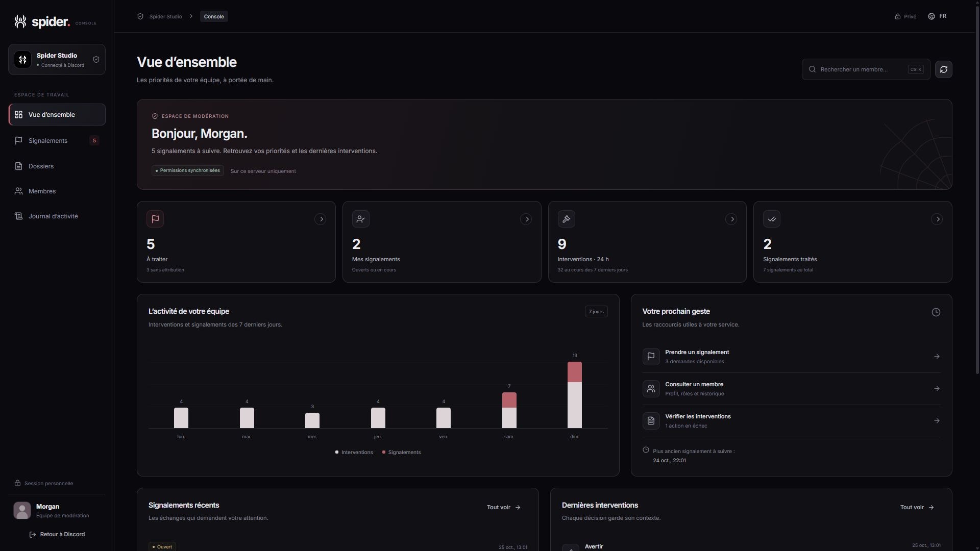The height and width of the screenshot is (551, 980).
Task: Click the flag icon on À traiter card
Action: click(155, 219)
